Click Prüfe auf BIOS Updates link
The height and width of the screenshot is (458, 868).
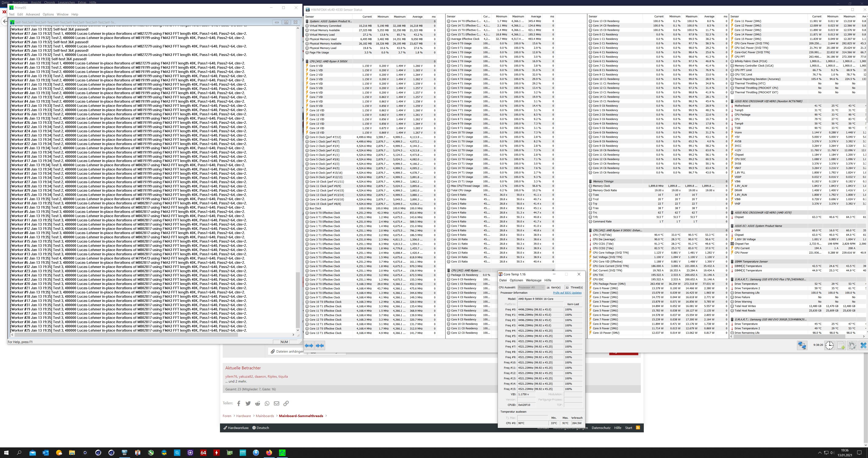tap(567, 293)
